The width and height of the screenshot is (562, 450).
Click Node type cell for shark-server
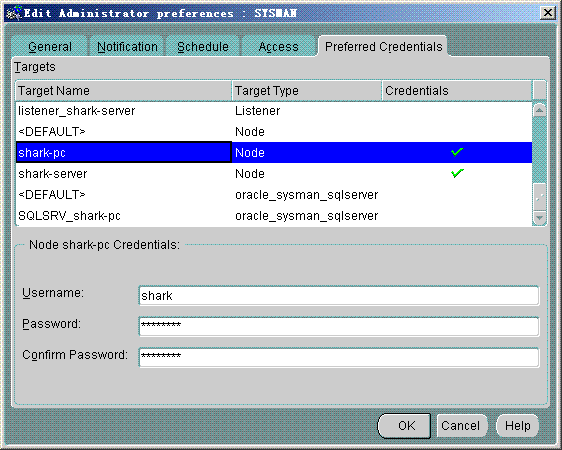[307, 173]
